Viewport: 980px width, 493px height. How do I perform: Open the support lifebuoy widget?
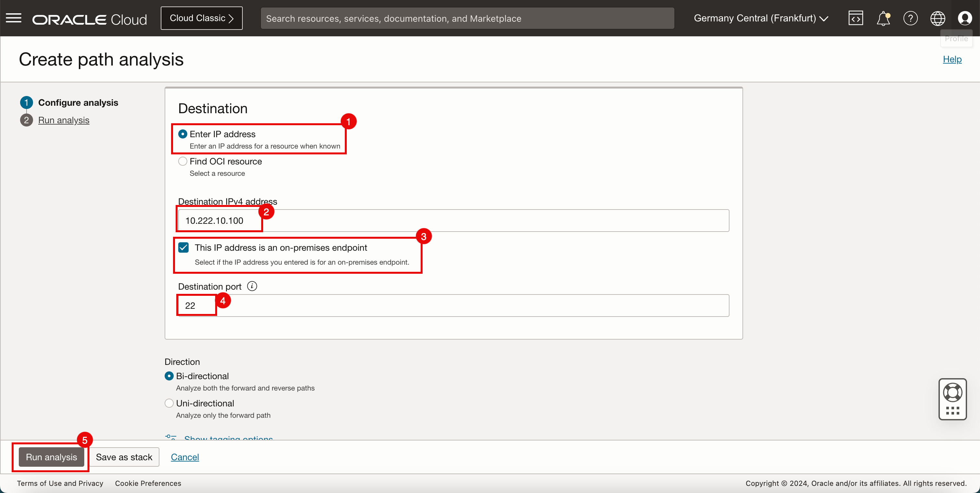[952, 393]
